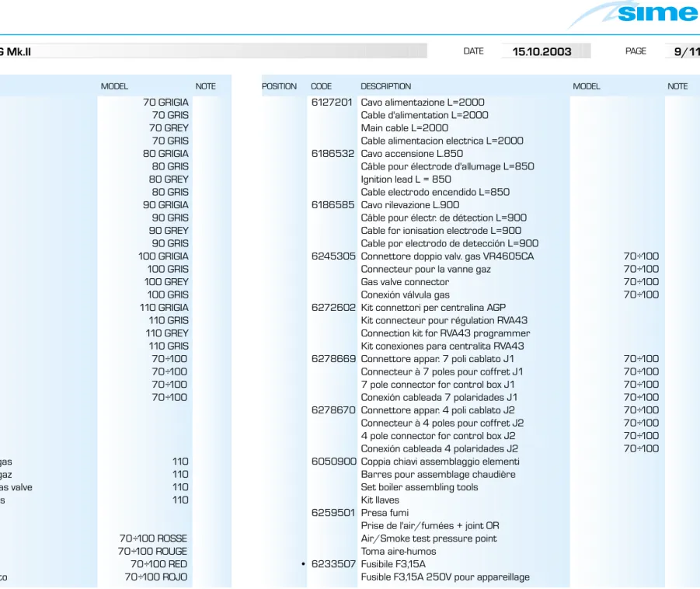Select part code 6050900
The width and height of the screenshot is (700, 589).
pyautogui.click(x=334, y=462)
